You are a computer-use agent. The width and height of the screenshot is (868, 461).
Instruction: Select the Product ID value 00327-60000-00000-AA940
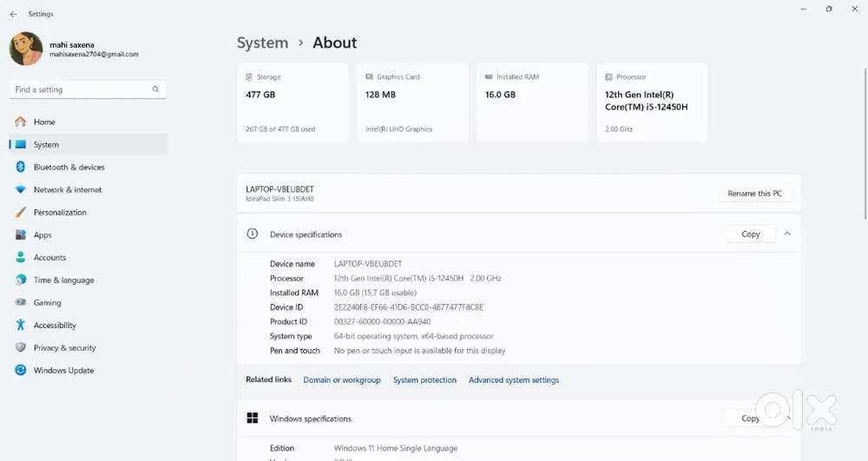383,321
